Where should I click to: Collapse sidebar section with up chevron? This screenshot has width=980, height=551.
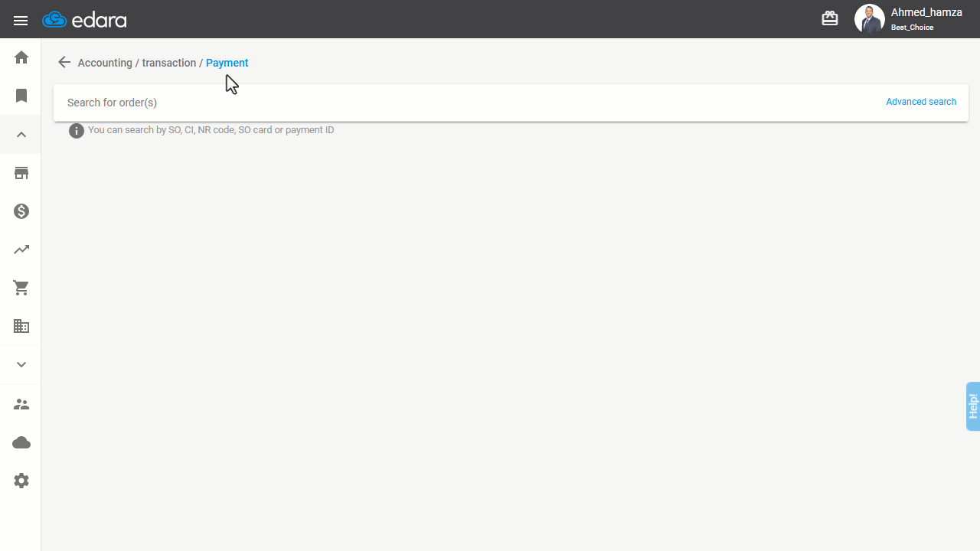pos(21,135)
